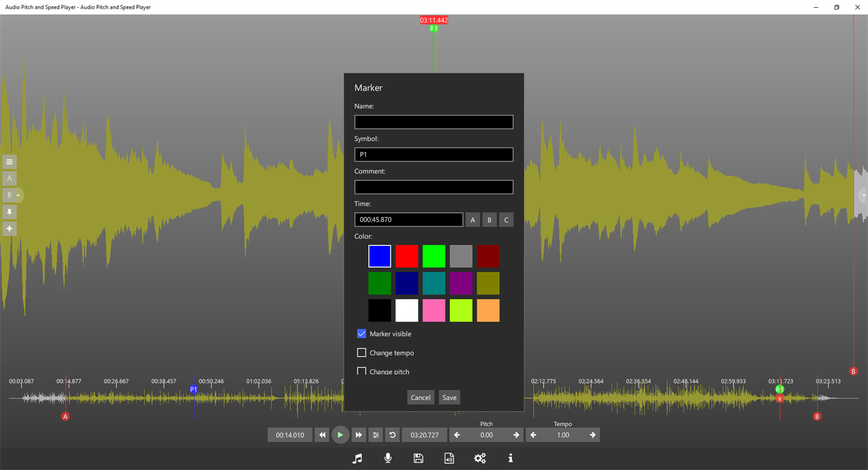The image size is (868, 470).
Task: Enable the Change pitch checkbox
Action: 362,371
